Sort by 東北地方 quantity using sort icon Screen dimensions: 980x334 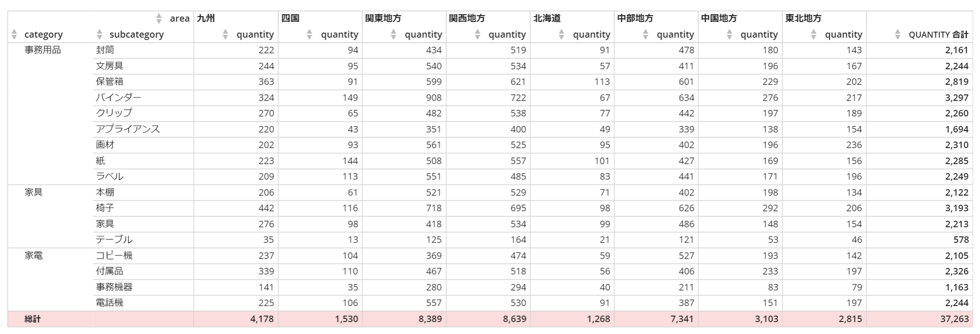click(x=813, y=34)
